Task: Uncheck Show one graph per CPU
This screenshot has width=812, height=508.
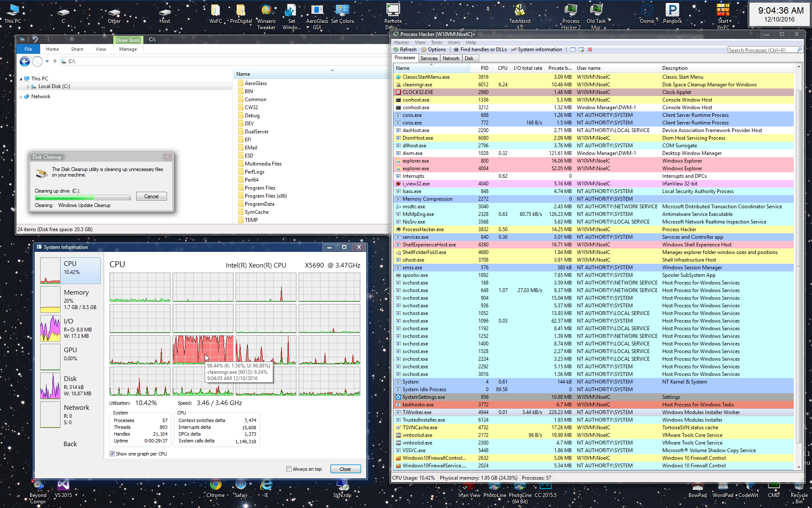Action: pos(112,454)
